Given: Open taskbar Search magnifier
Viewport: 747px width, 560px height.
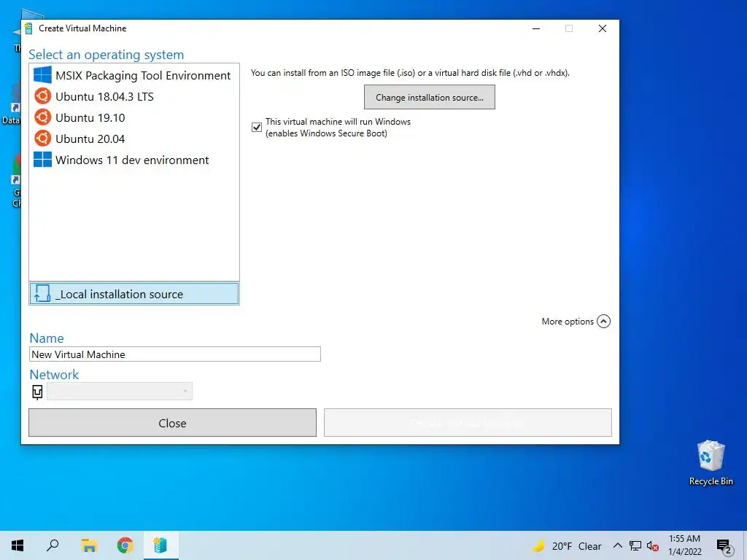Looking at the screenshot, I should tap(53, 545).
